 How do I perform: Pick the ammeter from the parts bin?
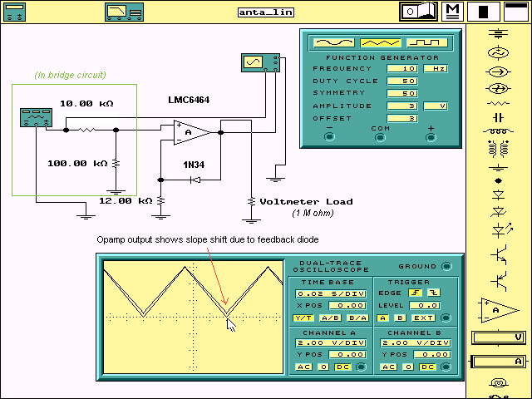click(x=499, y=362)
